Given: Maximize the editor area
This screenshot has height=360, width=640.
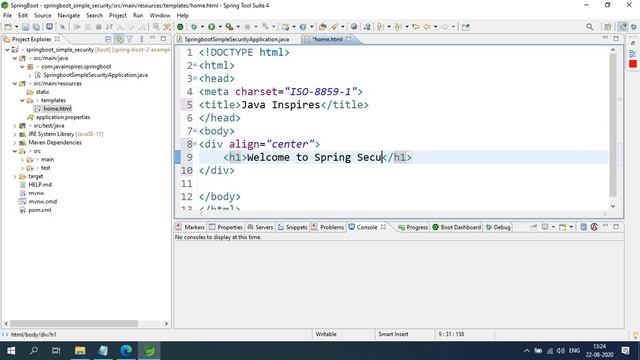Looking at the screenshot, I should click(x=616, y=38).
